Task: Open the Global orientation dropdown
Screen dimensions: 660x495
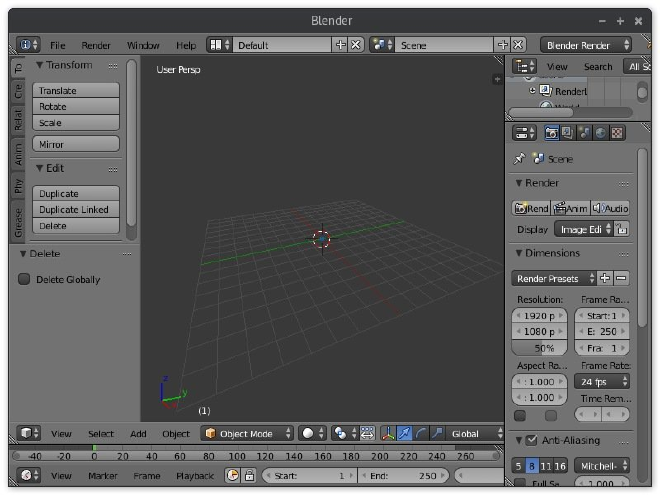Action: tap(475, 433)
